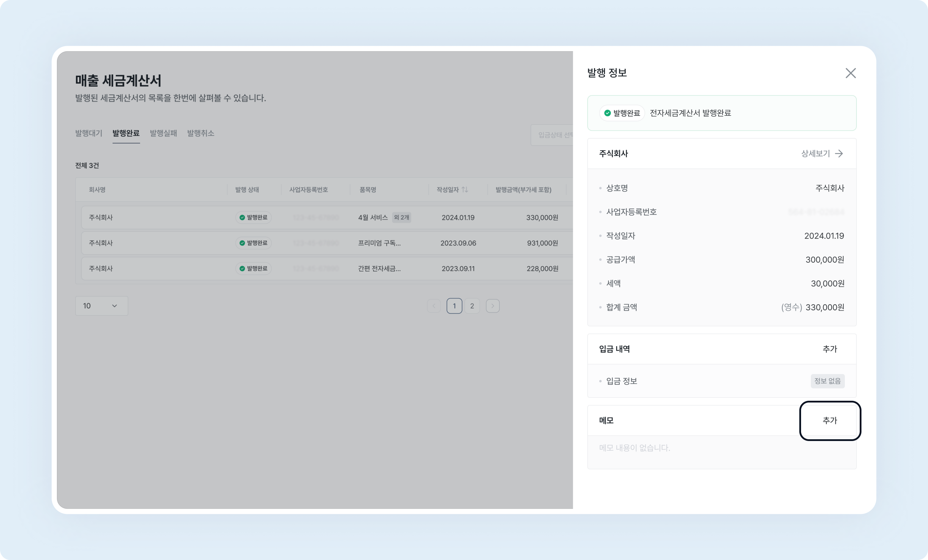Go to previous page with left chevron
Image resolution: width=928 pixels, height=560 pixels.
point(434,306)
